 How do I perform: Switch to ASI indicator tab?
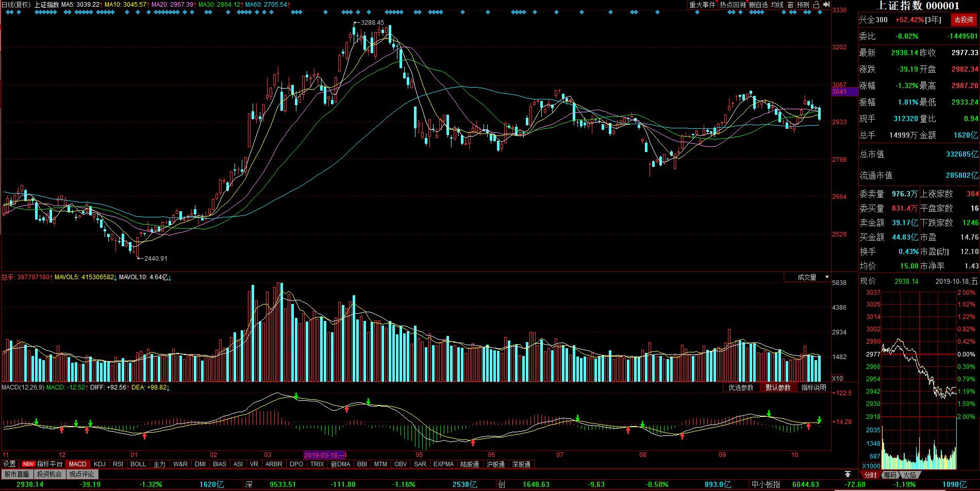coord(238,464)
